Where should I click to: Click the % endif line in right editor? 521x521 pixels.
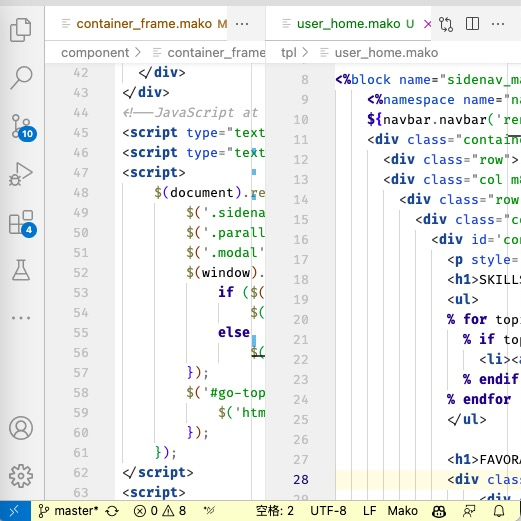[x=491, y=379]
